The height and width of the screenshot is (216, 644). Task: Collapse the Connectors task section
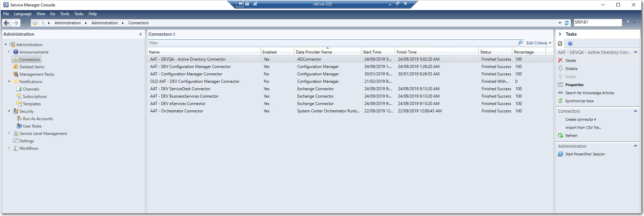pyautogui.click(x=635, y=111)
